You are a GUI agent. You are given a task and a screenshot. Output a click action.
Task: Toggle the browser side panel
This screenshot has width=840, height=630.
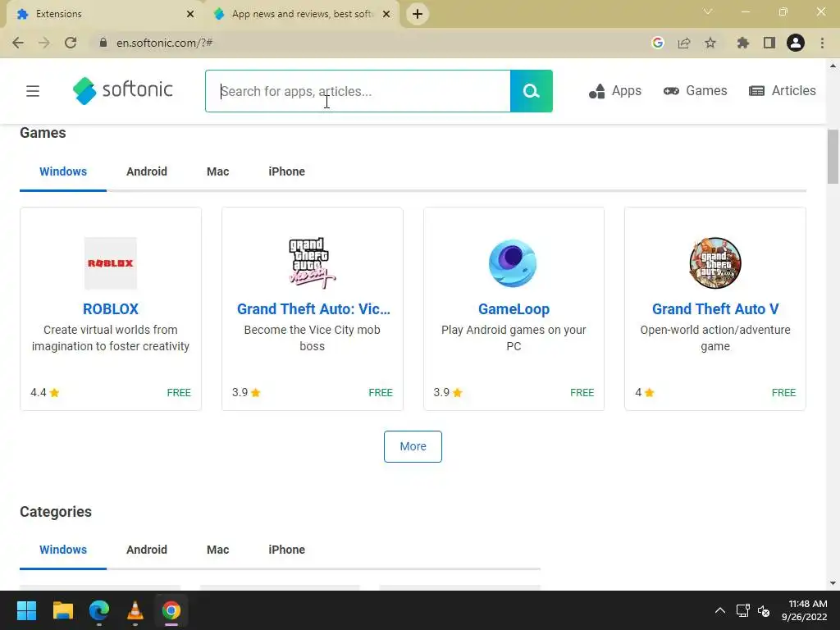pyautogui.click(x=769, y=43)
